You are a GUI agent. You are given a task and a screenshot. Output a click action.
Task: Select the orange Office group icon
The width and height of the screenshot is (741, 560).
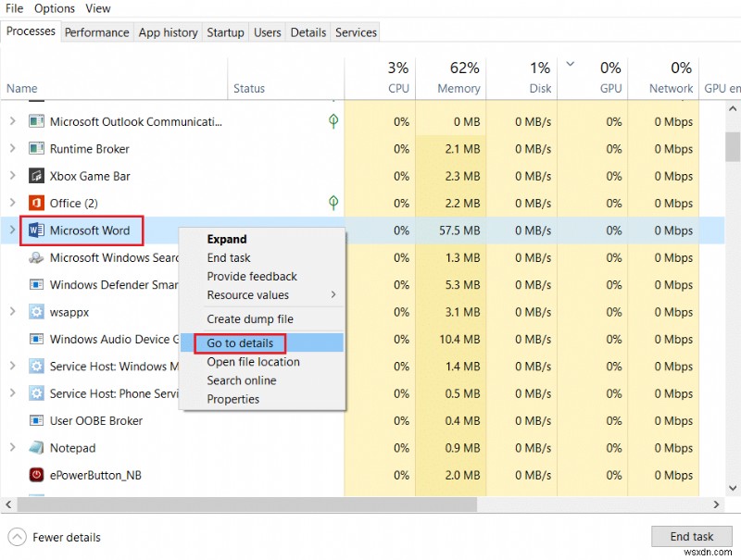click(x=35, y=203)
